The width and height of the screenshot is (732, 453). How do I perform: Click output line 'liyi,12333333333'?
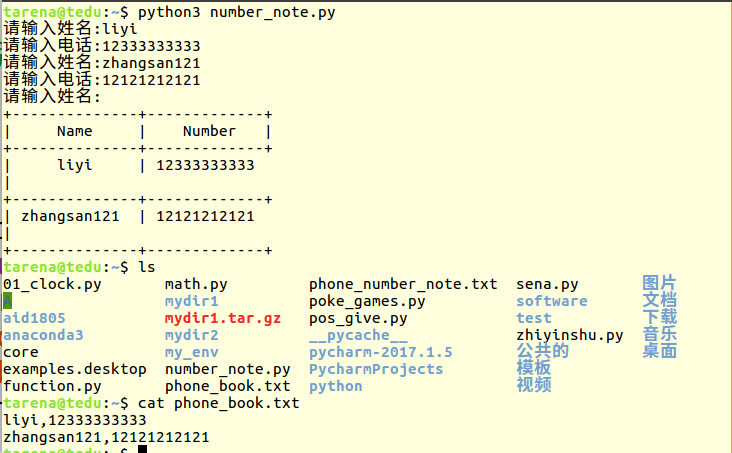tap(75, 420)
